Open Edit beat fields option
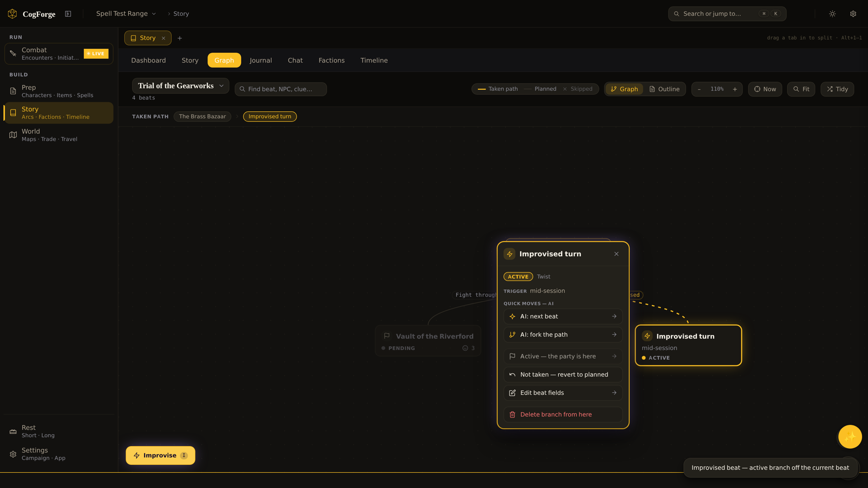868x488 pixels. 563,393
